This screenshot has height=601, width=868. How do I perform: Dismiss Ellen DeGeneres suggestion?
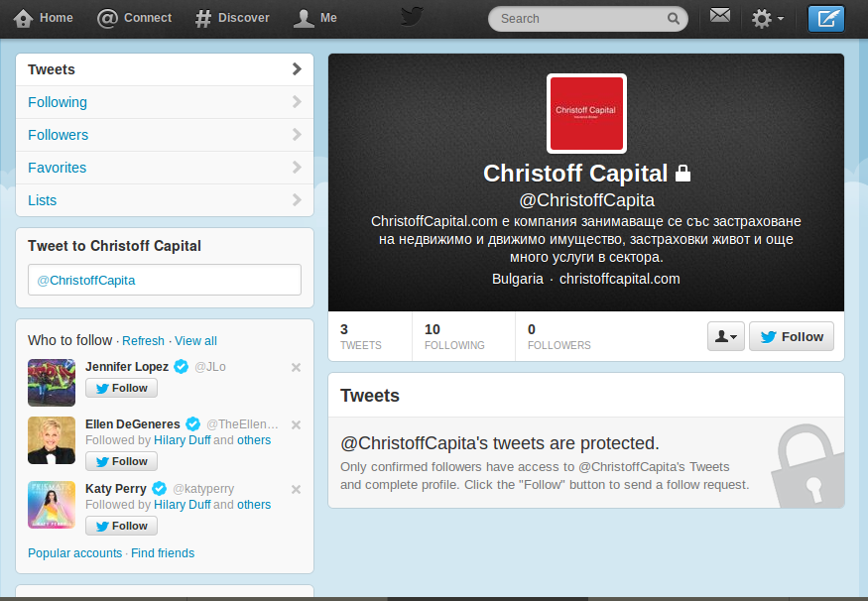point(297,425)
